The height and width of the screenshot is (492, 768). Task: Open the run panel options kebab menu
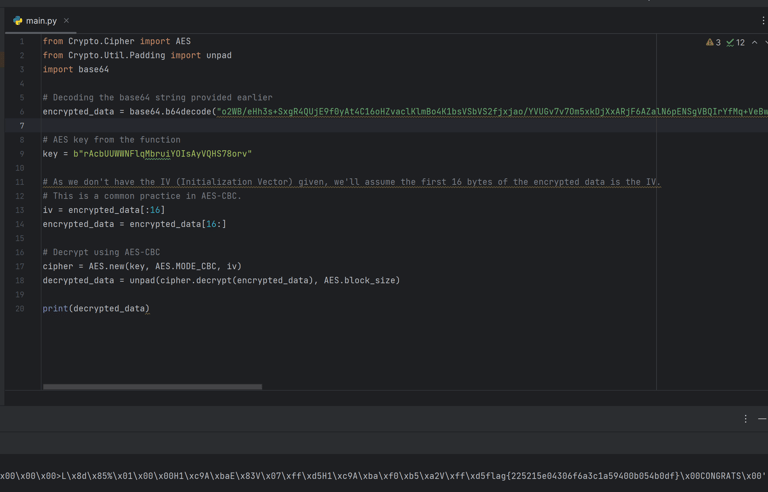point(745,419)
